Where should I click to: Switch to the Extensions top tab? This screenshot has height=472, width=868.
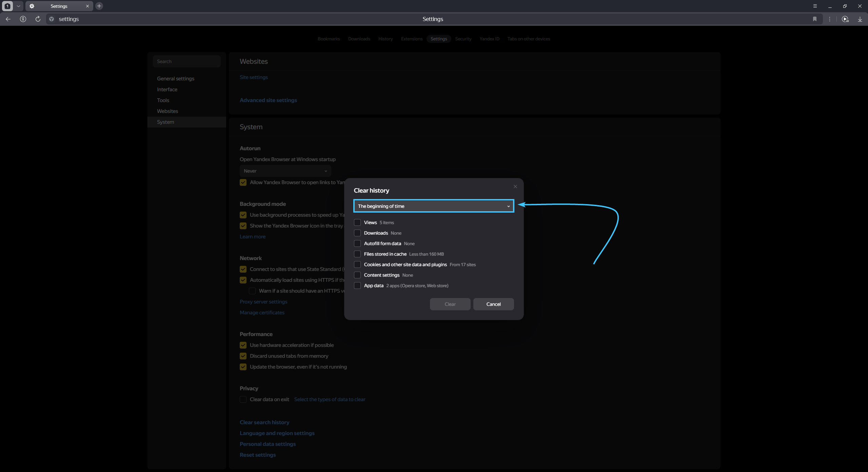(412, 39)
